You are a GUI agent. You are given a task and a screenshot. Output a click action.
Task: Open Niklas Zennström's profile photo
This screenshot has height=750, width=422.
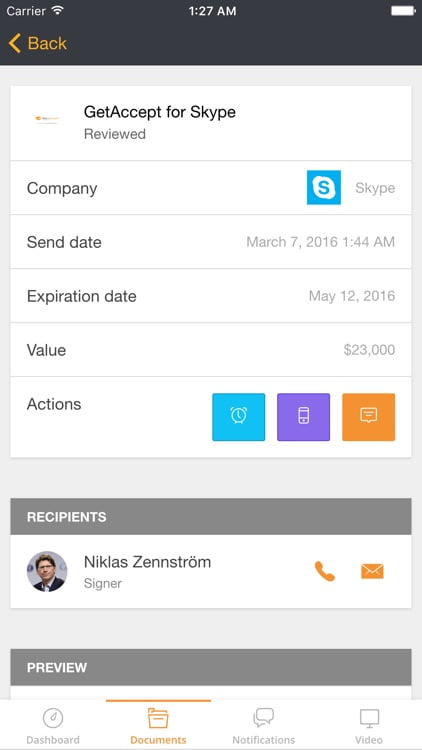(x=47, y=571)
